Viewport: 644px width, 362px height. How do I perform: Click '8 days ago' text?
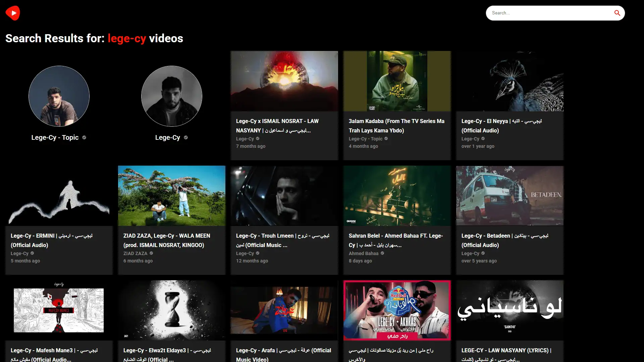coord(360,261)
